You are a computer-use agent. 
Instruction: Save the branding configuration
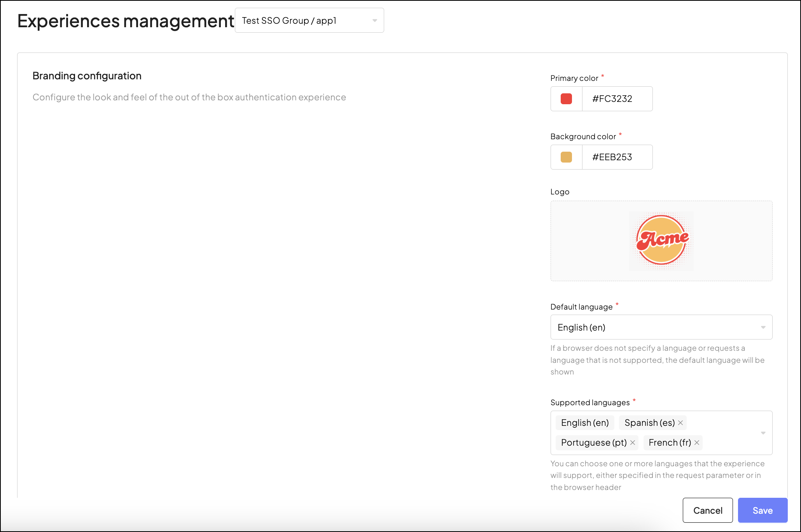click(763, 510)
